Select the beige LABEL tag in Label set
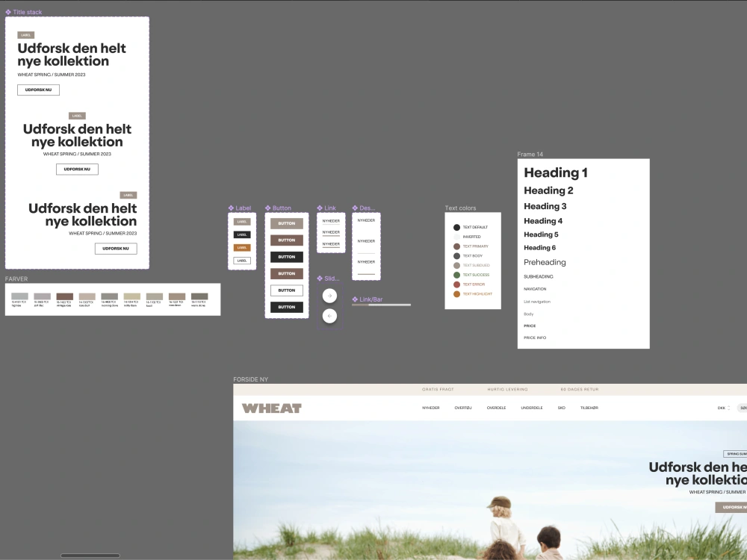The height and width of the screenshot is (560, 747). [242, 222]
